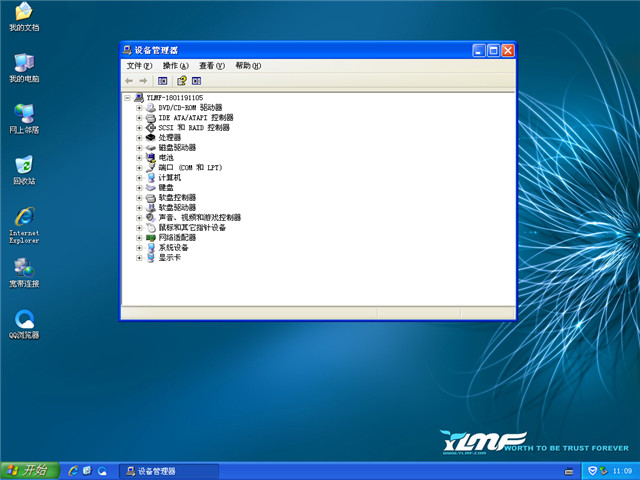Click the scan for hardware changes toolbar icon

197,80
